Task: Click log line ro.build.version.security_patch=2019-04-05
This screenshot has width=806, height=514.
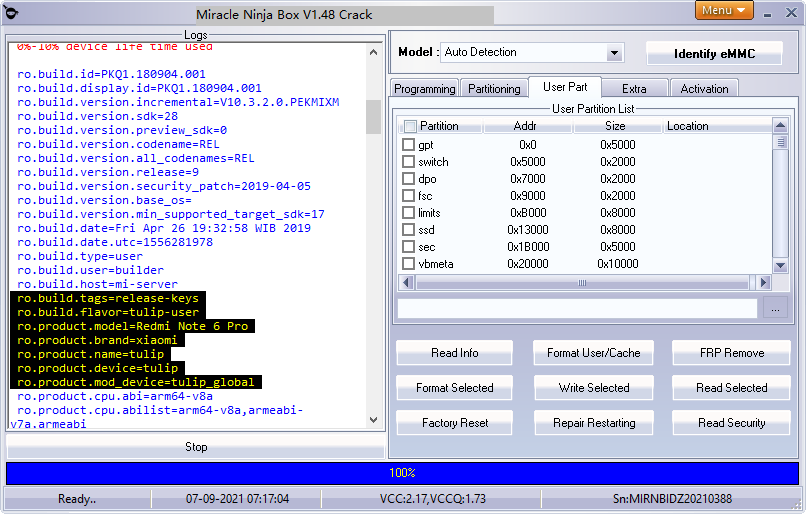Action: [164, 186]
